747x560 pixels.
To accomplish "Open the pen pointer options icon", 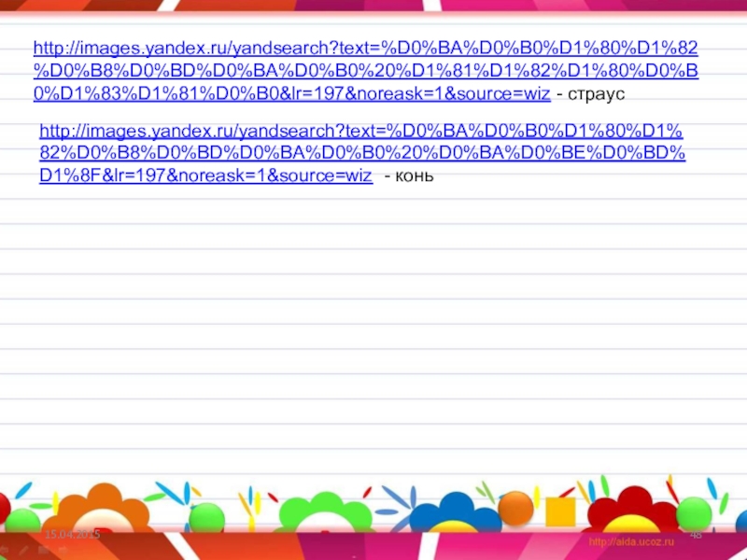I will (x=23, y=550).
